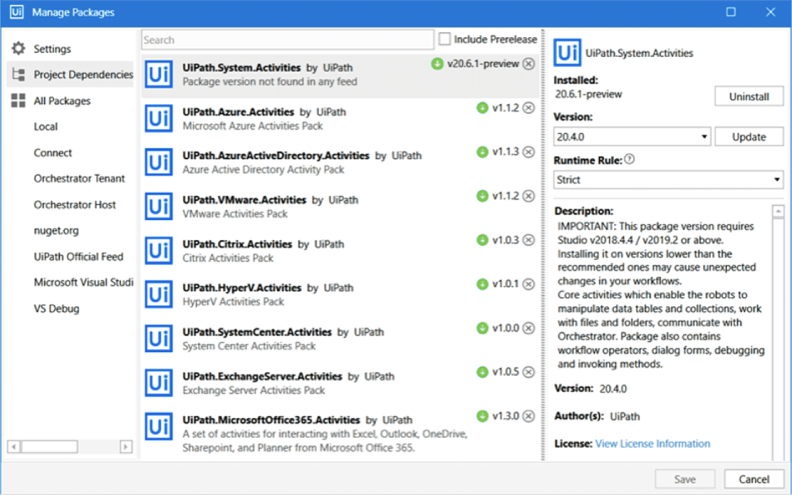This screenshot has height=495, width=792.
Task: Click green update arrow for MicrosoftOffice365 v1.3.0
Action: (482, 416)
